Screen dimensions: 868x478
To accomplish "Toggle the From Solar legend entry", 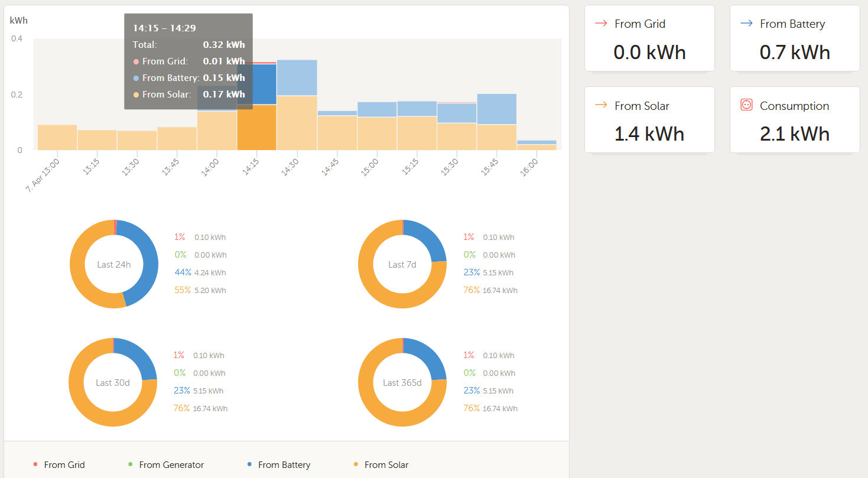I will pos(381,464).
